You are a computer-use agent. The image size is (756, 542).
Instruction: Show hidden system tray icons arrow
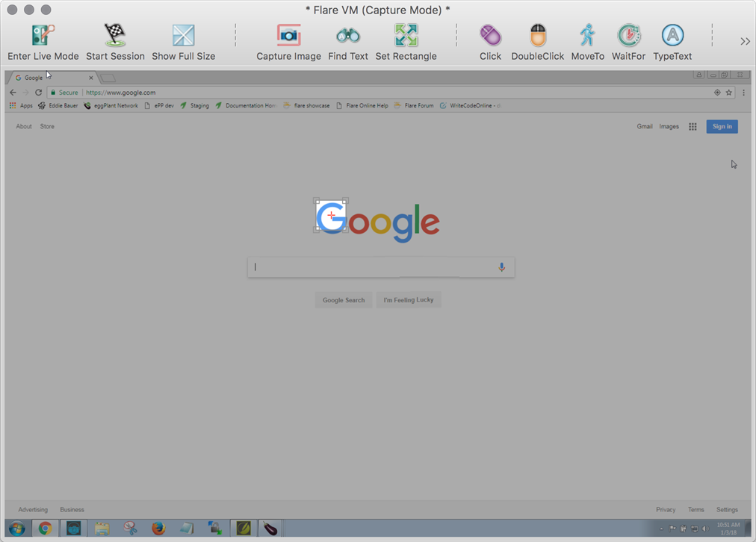pyautogui.click(x=661, y=529)
